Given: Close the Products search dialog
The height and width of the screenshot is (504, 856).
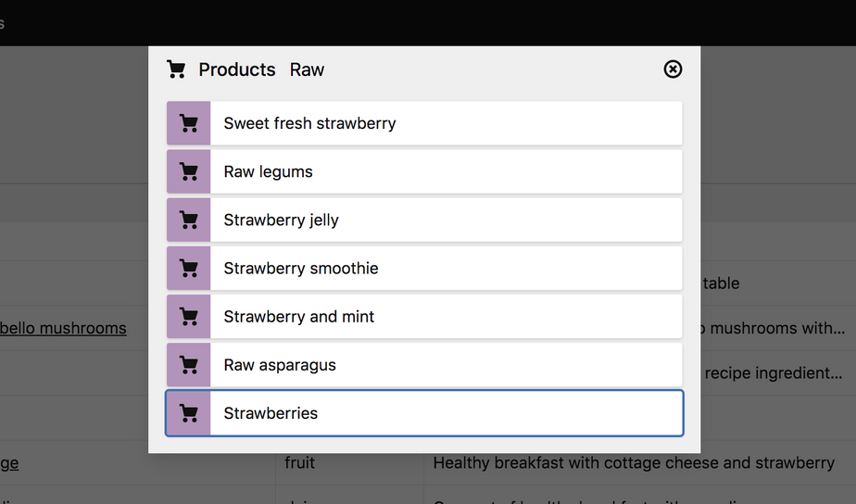Looking at the screenshot, I should pos(673,69).
